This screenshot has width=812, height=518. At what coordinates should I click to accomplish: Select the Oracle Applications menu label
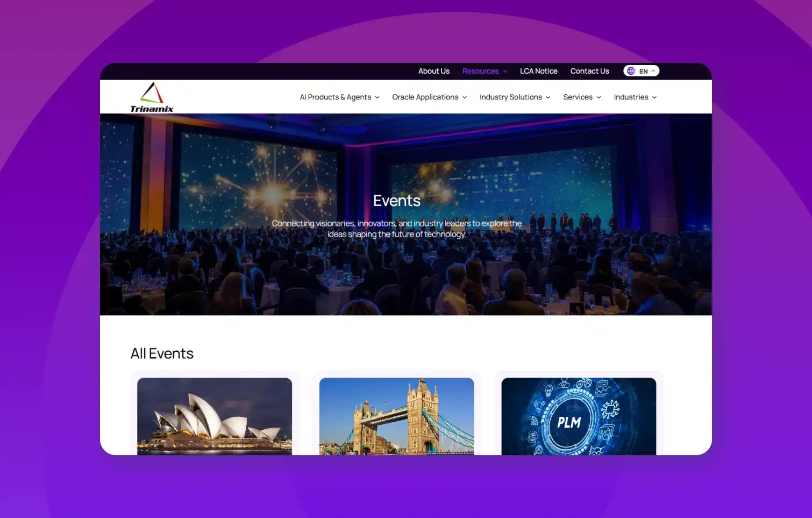coord(425,97)
